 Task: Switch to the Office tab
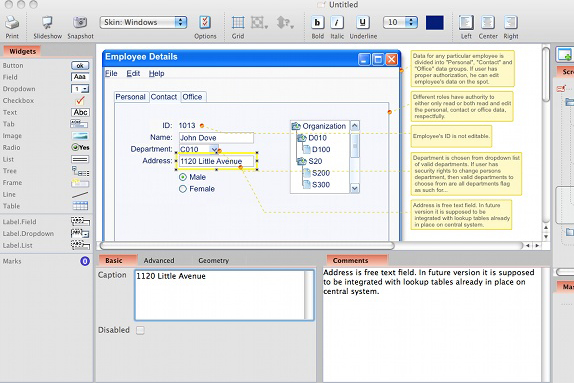click(x=193, y=97)
